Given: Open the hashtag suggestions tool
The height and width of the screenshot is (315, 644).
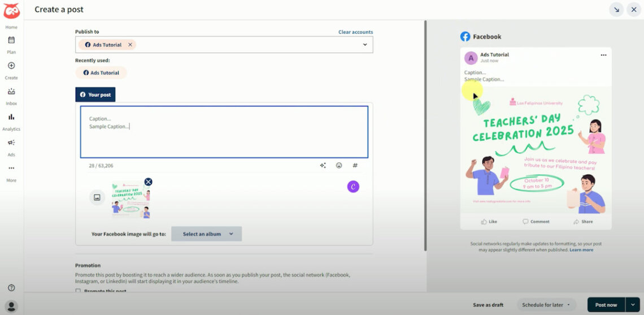Looking at the screenshot, I should pos(355,165).
